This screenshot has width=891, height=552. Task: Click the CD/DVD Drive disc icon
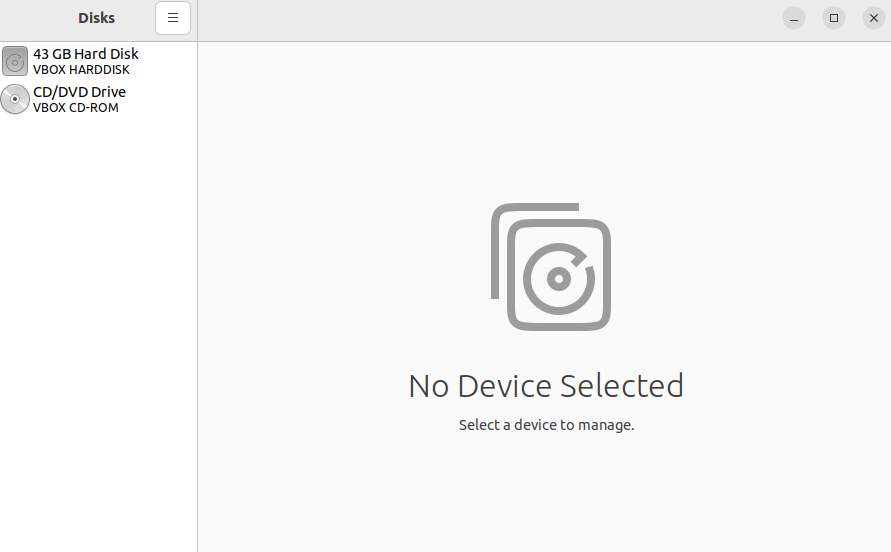click(x=15, y=99)
